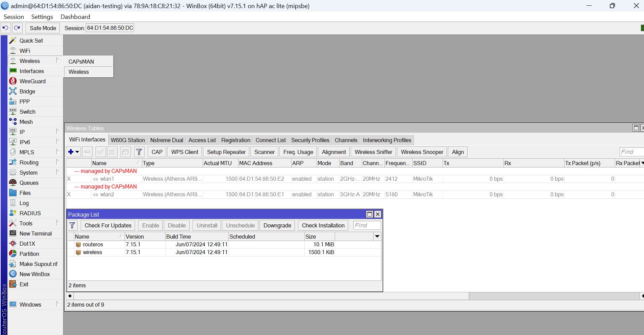Click Exit in the sidebar

pyautogui.click(x=35, y=284)
